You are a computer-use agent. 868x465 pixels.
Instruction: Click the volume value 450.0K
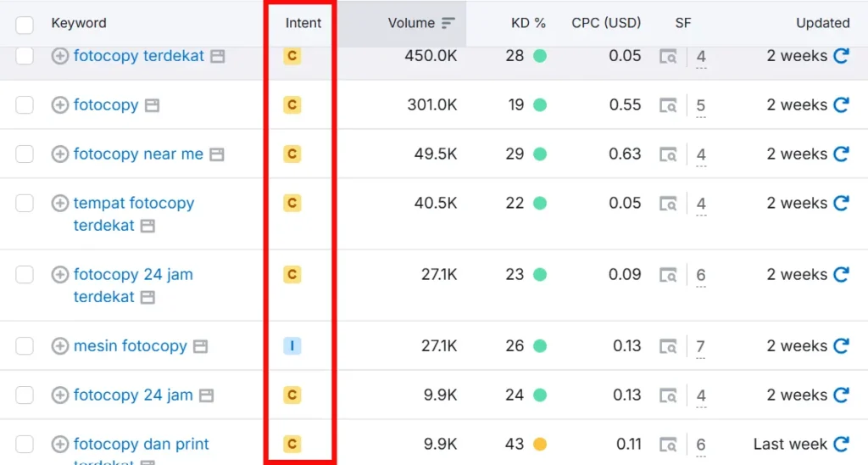tap(431, 55)
